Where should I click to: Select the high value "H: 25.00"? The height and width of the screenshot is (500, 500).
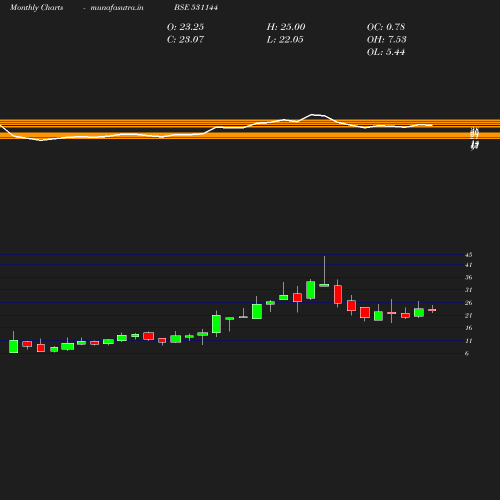(286, 27)
